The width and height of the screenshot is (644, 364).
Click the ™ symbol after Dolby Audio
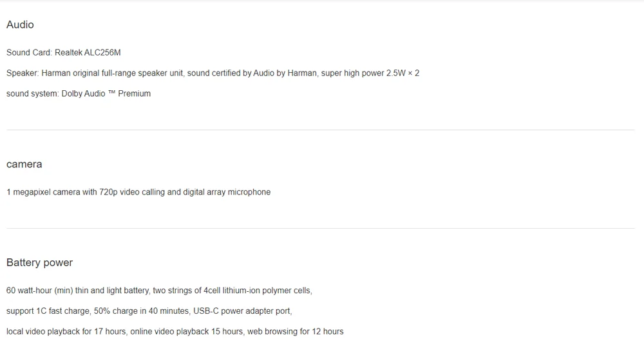[x=111, y=93]
